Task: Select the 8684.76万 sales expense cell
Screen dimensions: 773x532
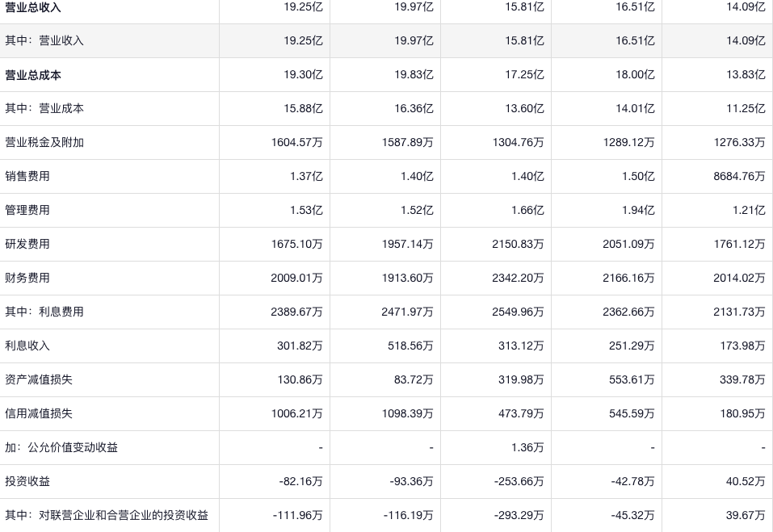Action: [739, 176]
